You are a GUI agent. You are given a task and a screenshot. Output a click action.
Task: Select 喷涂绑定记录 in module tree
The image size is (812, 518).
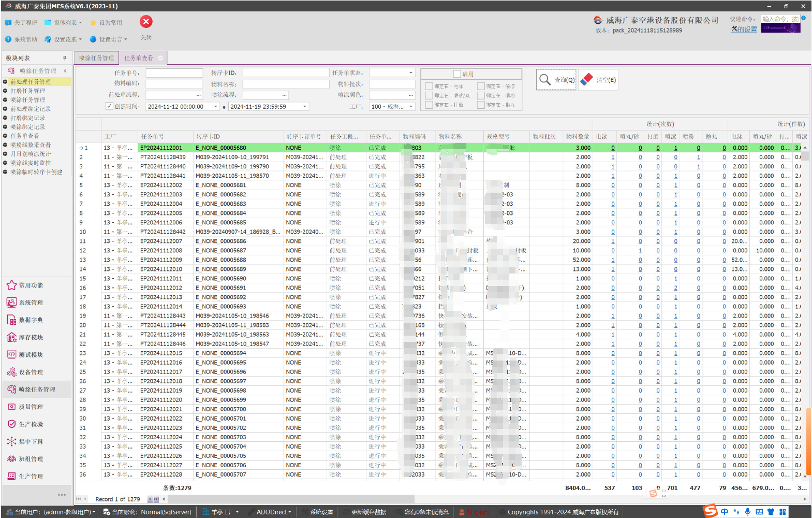point(28,127)
